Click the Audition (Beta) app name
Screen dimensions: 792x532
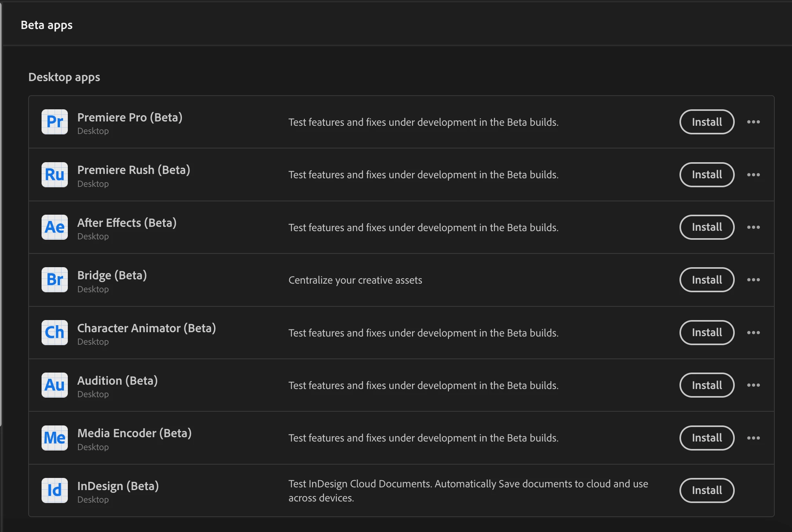(x=117, y=380)
